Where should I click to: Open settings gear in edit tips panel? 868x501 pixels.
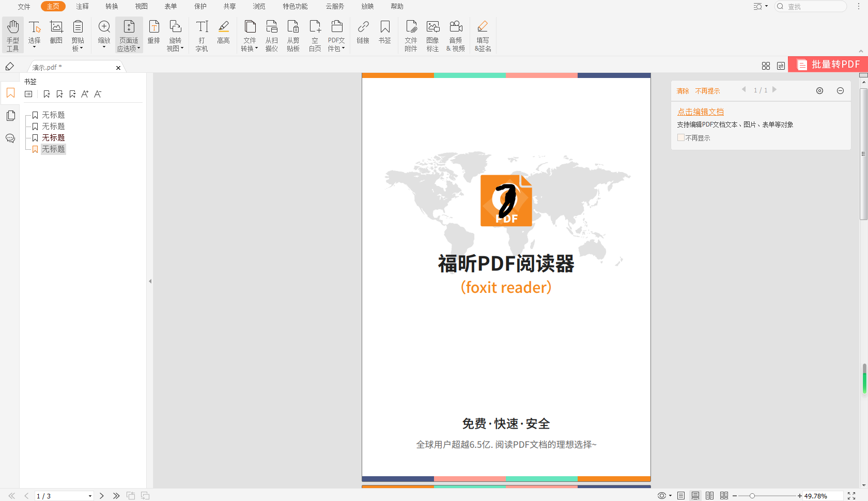coord(819,90)
